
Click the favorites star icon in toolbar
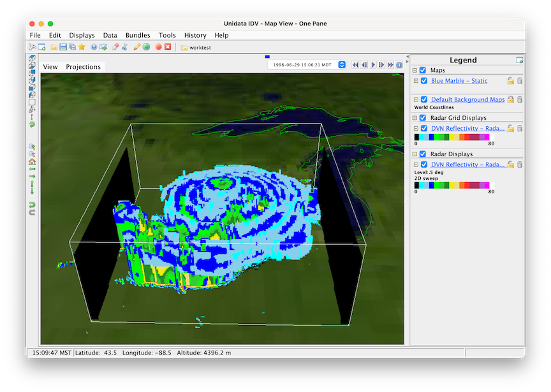coord(82,47)
